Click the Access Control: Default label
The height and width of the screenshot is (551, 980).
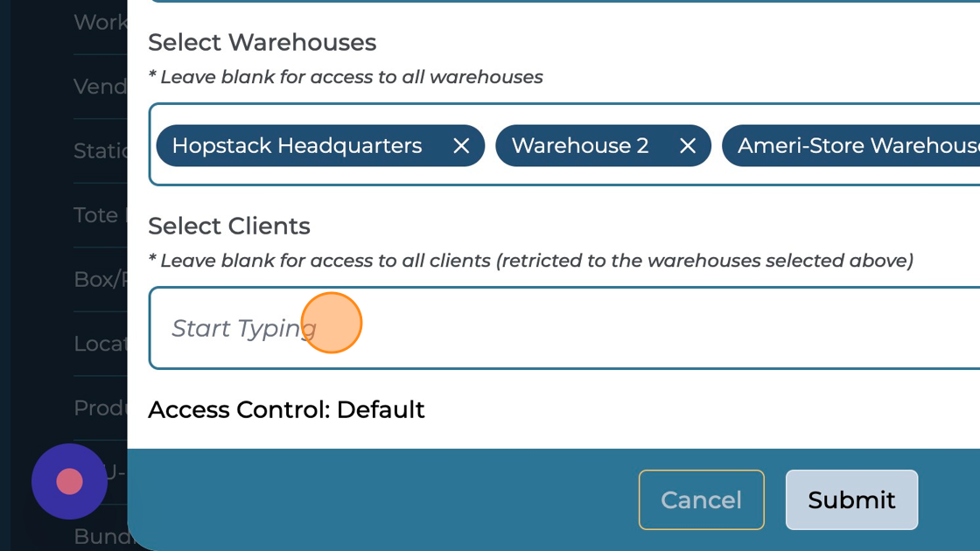coord(286,409)
